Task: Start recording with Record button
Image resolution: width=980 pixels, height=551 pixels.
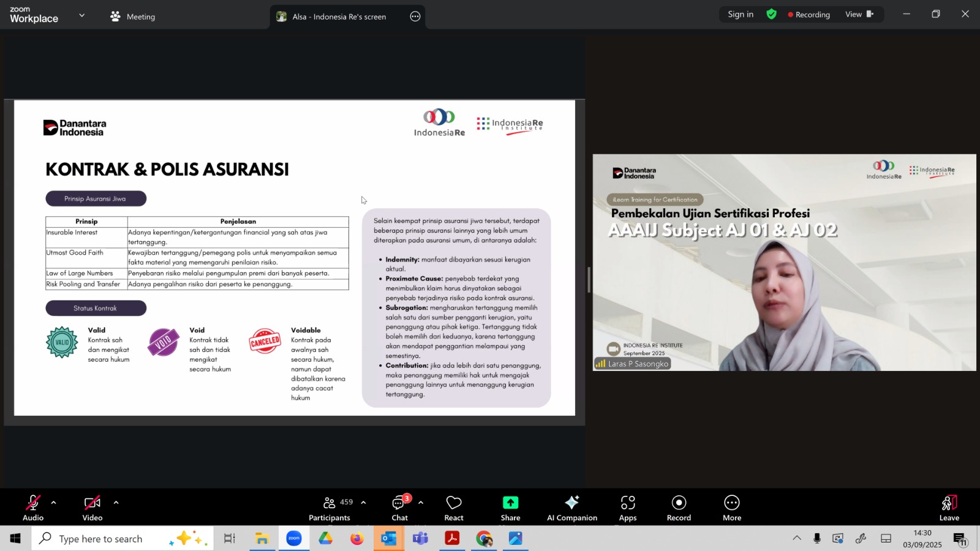Action: pos(679,508)
